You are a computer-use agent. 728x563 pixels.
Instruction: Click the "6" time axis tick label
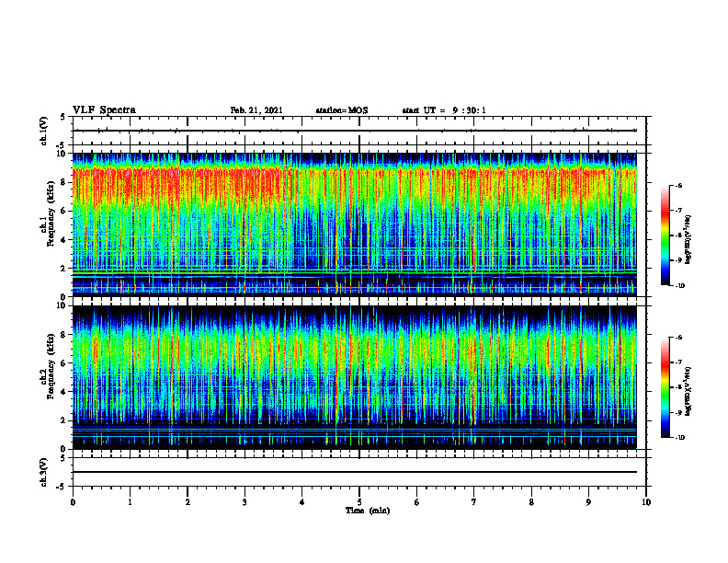click(x=417, y=502)
